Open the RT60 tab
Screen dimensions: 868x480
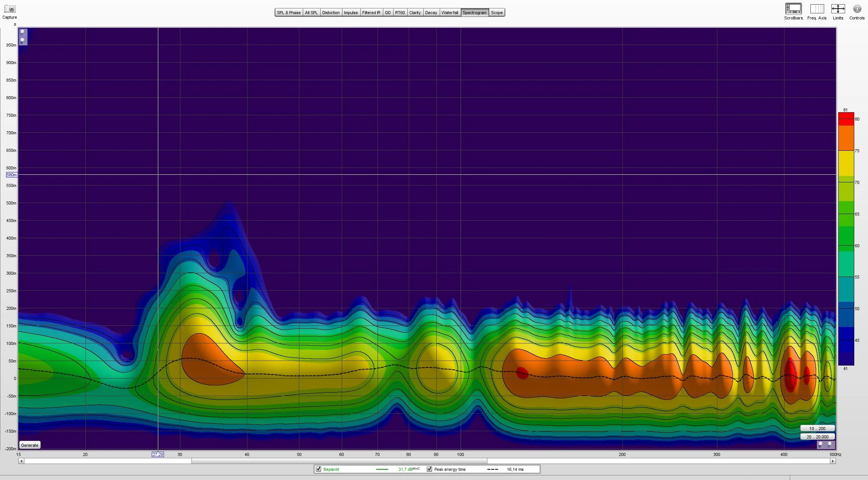400,13
